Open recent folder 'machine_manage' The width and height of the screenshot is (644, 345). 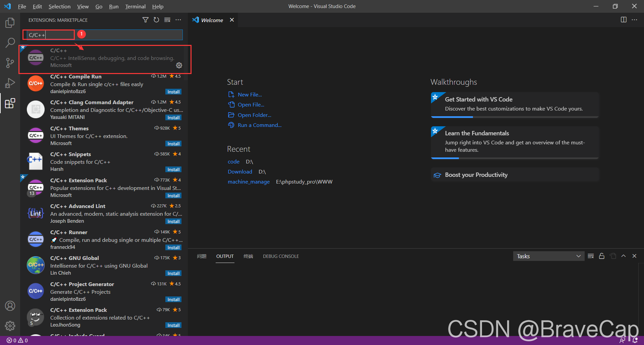coord(249,182)
